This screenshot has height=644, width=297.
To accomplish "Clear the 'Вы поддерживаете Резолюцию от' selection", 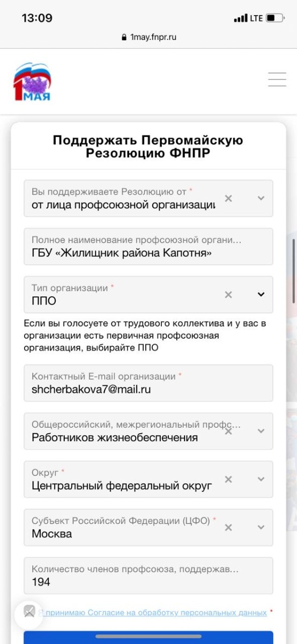I will pyautogui.click(x=228, y=198).
